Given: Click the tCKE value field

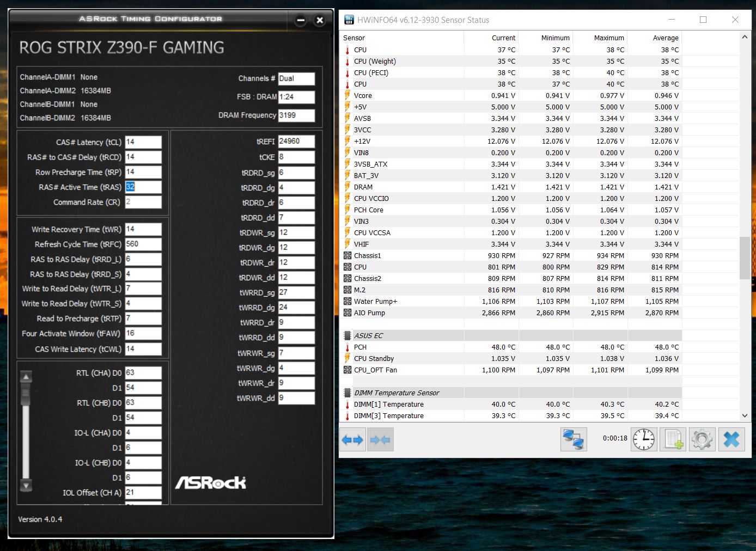Looking at the screenshot, I should click(296, 157).
